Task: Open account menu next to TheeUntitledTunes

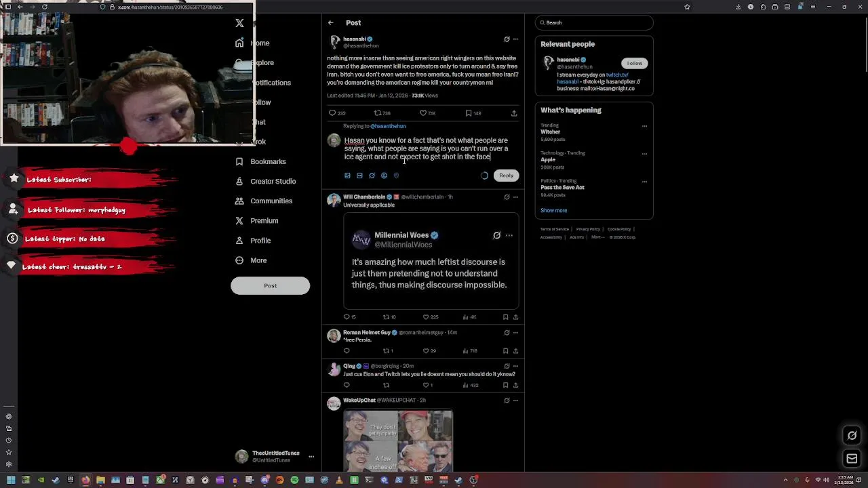Action: [311, 457]
